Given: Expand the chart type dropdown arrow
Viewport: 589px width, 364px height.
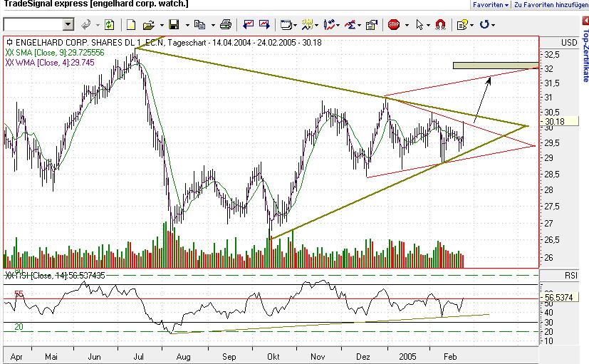Looking at the screenshot, I should click(317, 26).
